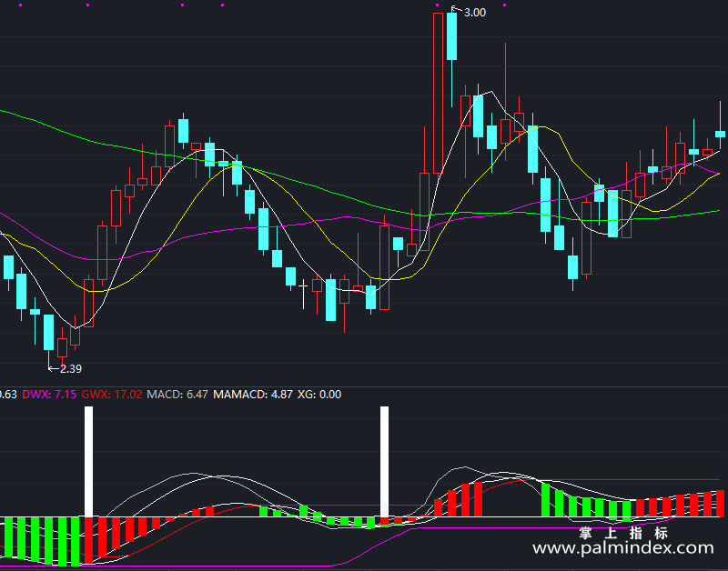Select the DWX: 7.15 indicator readout
The width and height of the screenshot is (728, 571).
pos(49,395)
